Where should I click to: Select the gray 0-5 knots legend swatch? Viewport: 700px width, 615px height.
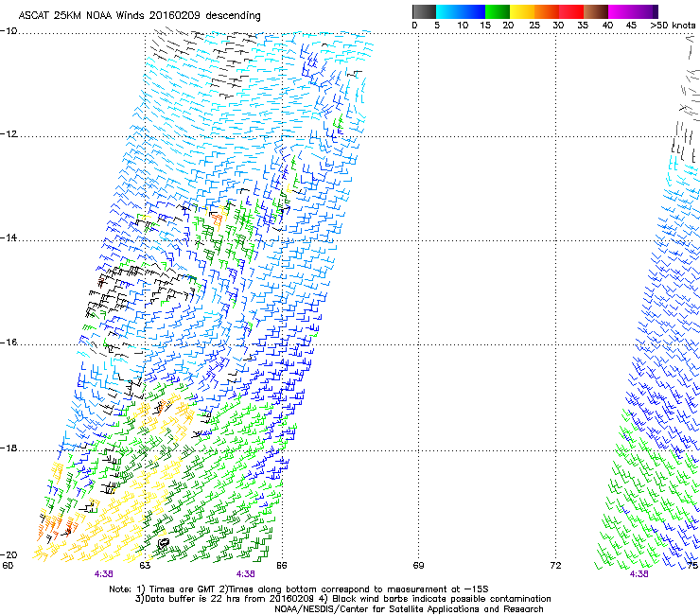(424, 11)
